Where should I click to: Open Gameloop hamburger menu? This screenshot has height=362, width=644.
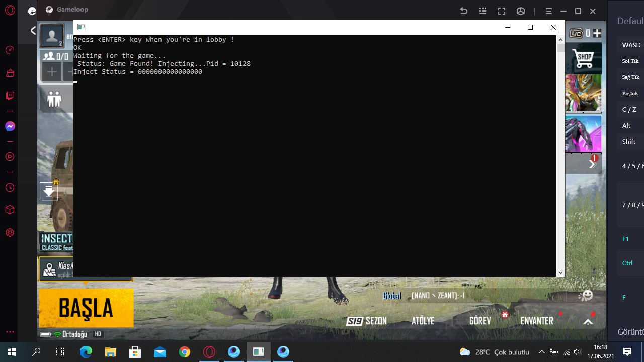pos(549,11)
